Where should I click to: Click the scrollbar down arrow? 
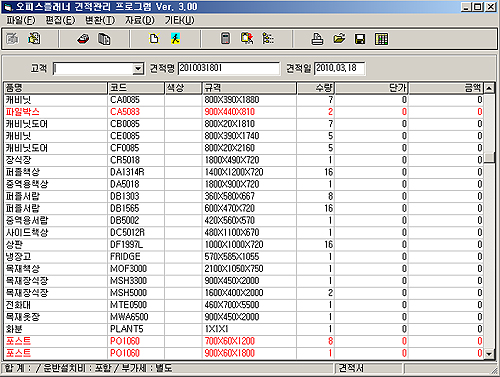coord(489,354)
